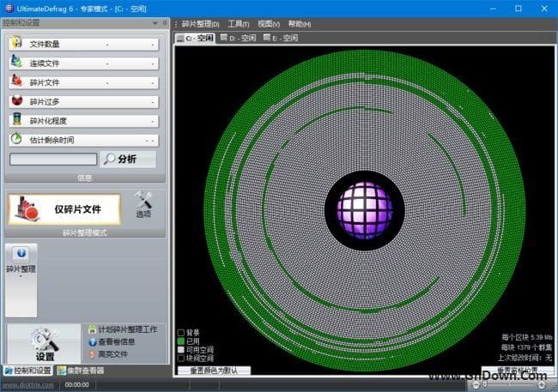Click the 信息 section header bar
This screenshot has height=392, width=558.
(85, 178)
